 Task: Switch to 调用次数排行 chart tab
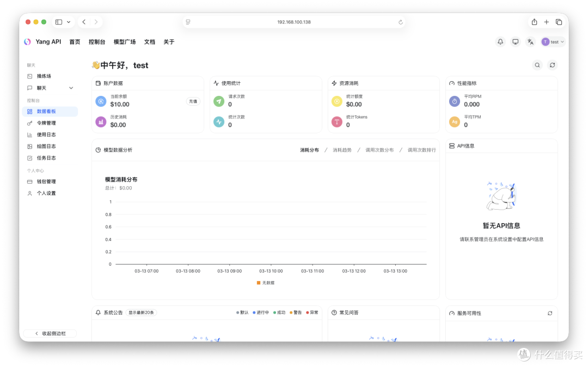click(x=421, y=150)
